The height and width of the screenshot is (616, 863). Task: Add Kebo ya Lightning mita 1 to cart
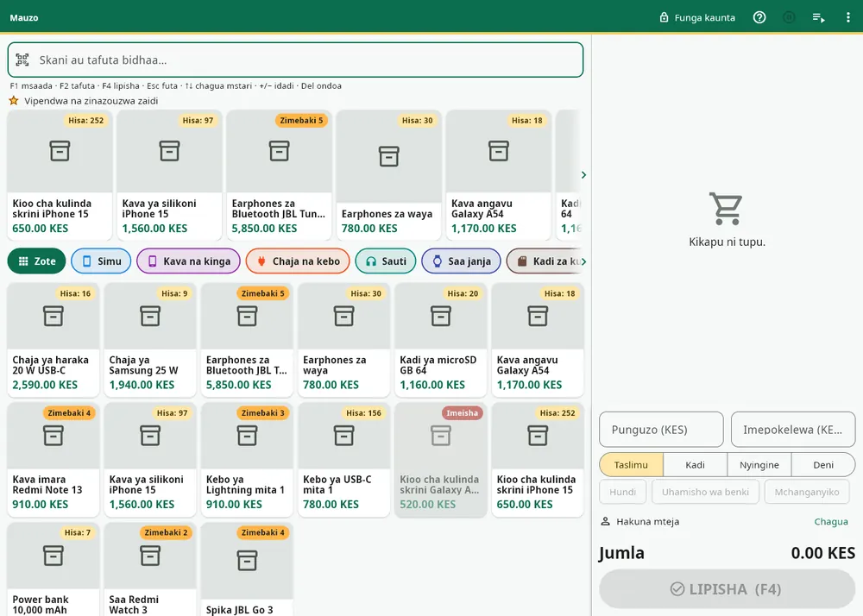tap(247, 460)
